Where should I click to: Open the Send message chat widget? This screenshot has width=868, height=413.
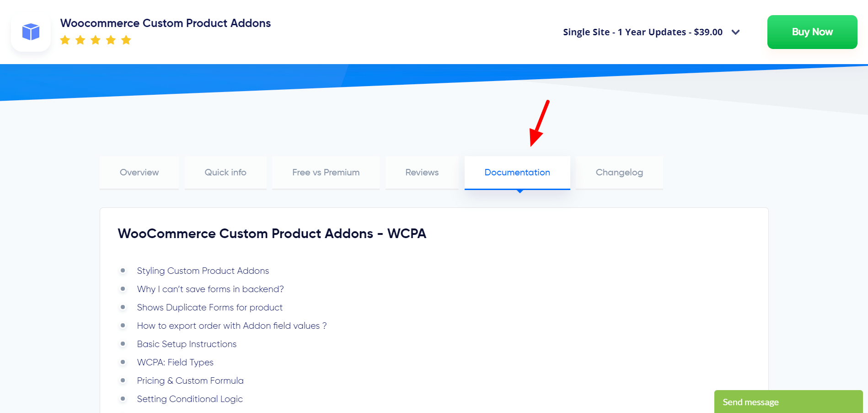pyautogui.click(x=788, y=402)
